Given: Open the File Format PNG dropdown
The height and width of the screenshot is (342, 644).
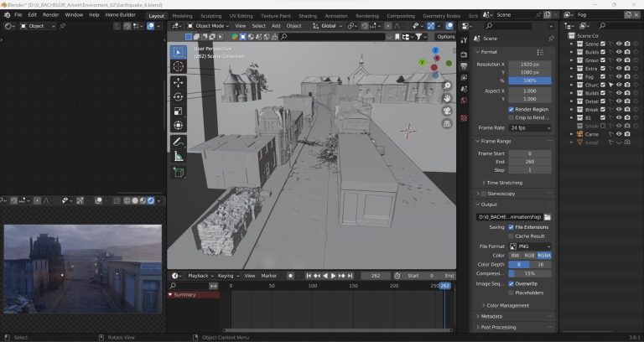Looking at the screenshot, I should pyautogui.click(x=530, y=246).
